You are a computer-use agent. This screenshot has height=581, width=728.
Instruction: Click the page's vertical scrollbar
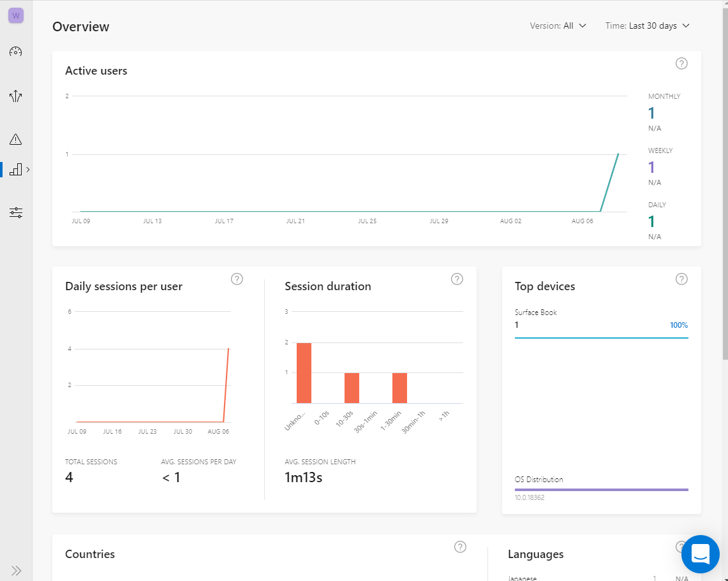pyautogui.click(x=724, y=191)
